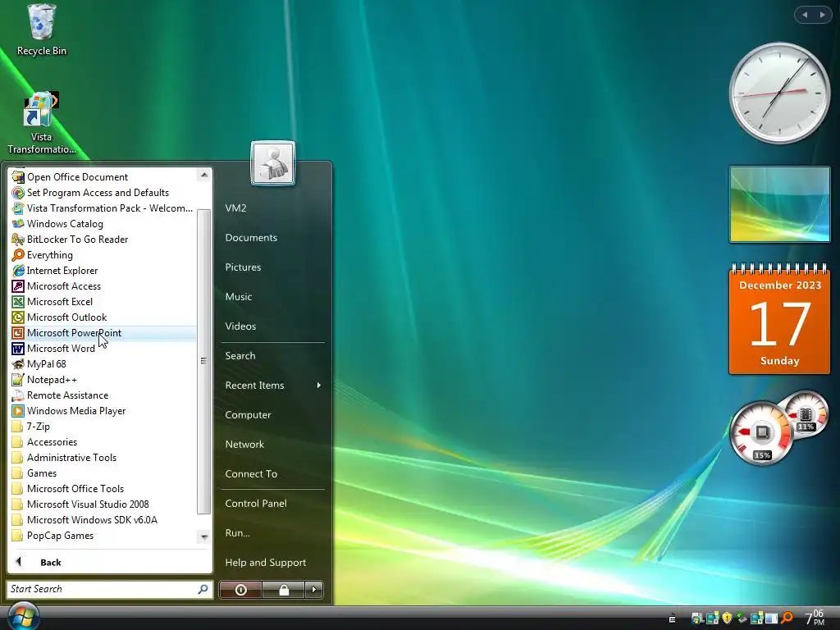Select the Vista Transformation desktop shortcut
Screen dimensions: 840x630
(x=41, y=123)
